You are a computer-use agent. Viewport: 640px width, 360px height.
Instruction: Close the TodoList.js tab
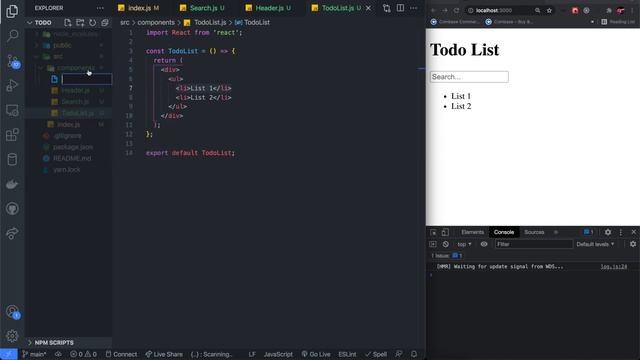[369, 8]
